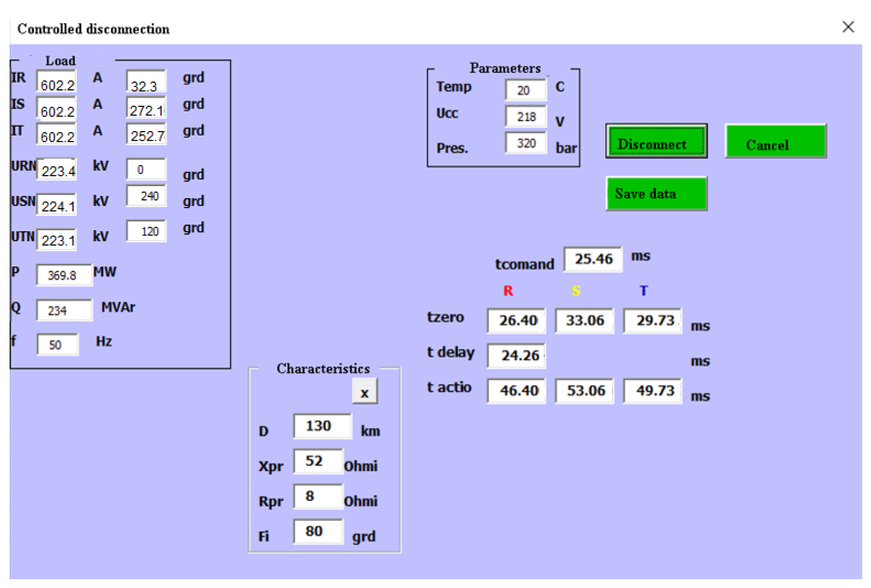Click the D distance field showing 130
Image resolution: width=871 pixels, height=588 pixels.
point(322,426)
